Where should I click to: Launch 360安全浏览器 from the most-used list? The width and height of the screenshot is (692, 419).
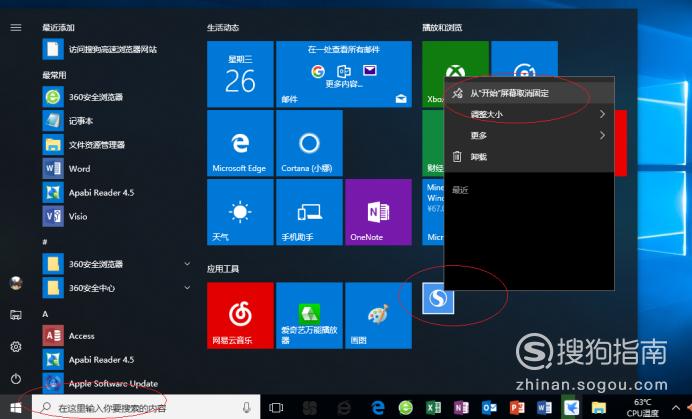[x=117, y=97]
